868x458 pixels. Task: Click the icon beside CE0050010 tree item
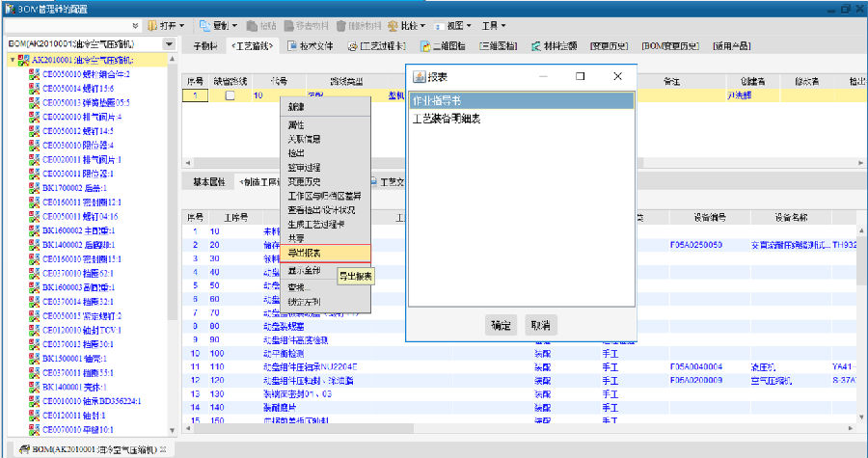[34, 73]
